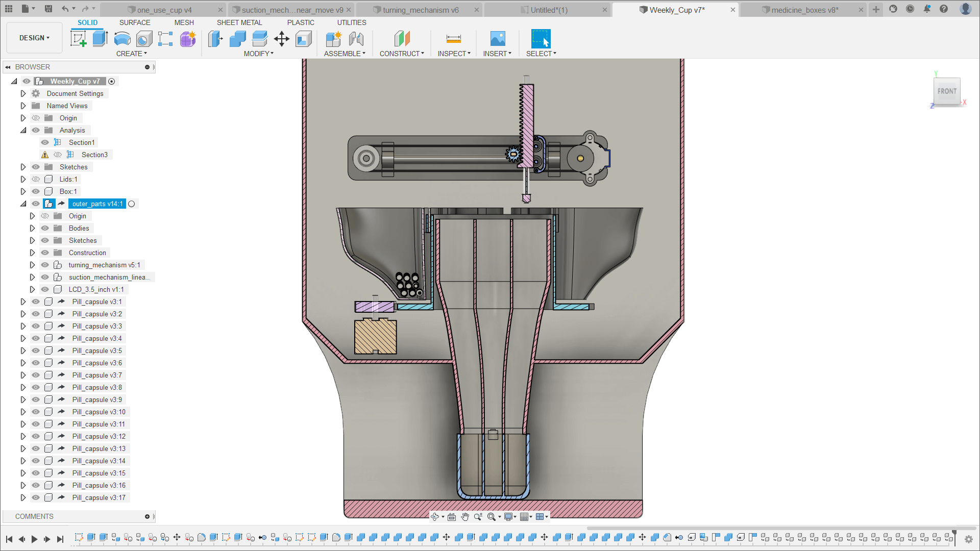Switch to the SHEET METAL ribbon tab
This screenshot has width=980, height=551.
[239, 22]
